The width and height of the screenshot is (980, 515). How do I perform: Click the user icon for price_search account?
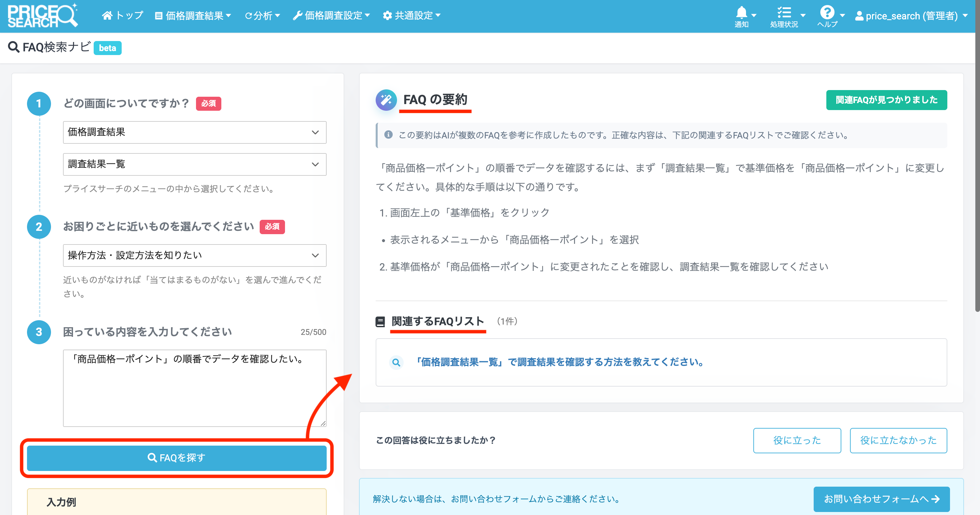tap(859, 16)
